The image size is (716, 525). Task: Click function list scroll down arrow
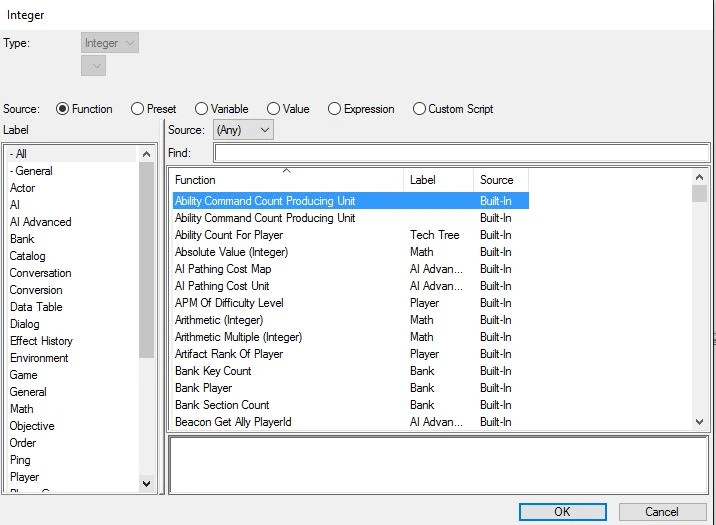pyautogui.click(x=699, y=422)
